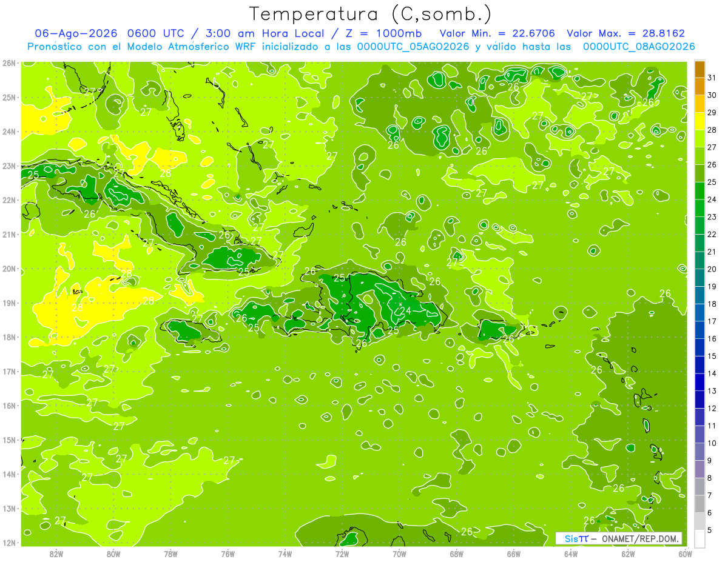728x562 pixels.
Task: Click the pressure level "Z = 1000mb"
Action: click(x=383, y=33)
